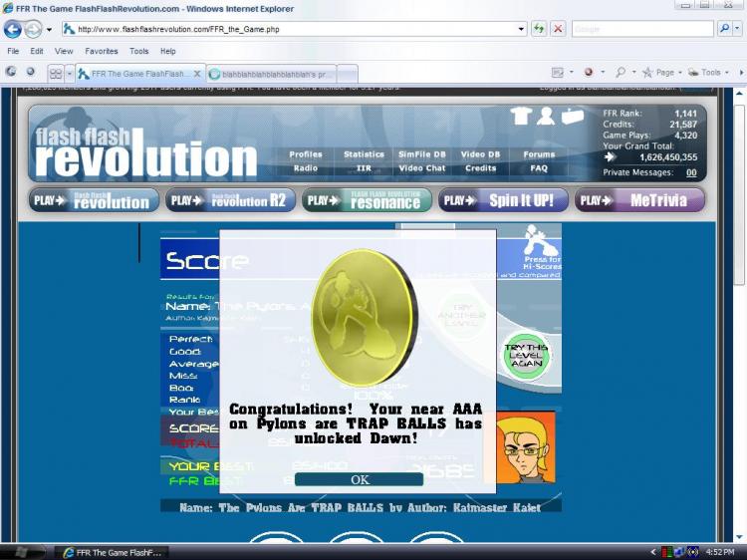Screen dimensions: 747x560
Task: Confirm the unlock dialog with OK
Action: (359, 479)
